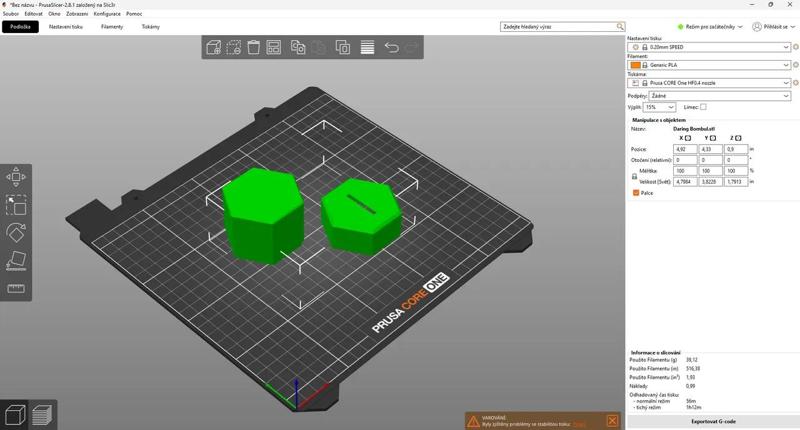Click the link in warning notification
This screenshot has width=800, height=430.
point(579,424)
